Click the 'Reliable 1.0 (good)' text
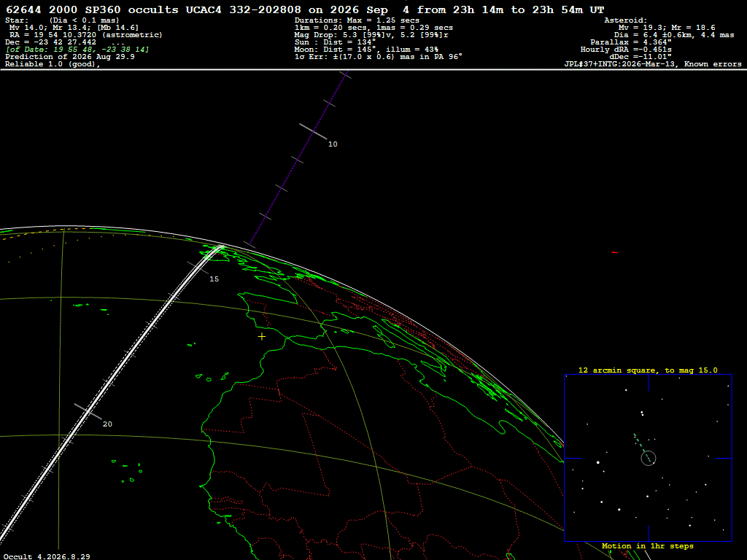Image resolution: width=747 pixels, height=560 pixels. [53, 64]
